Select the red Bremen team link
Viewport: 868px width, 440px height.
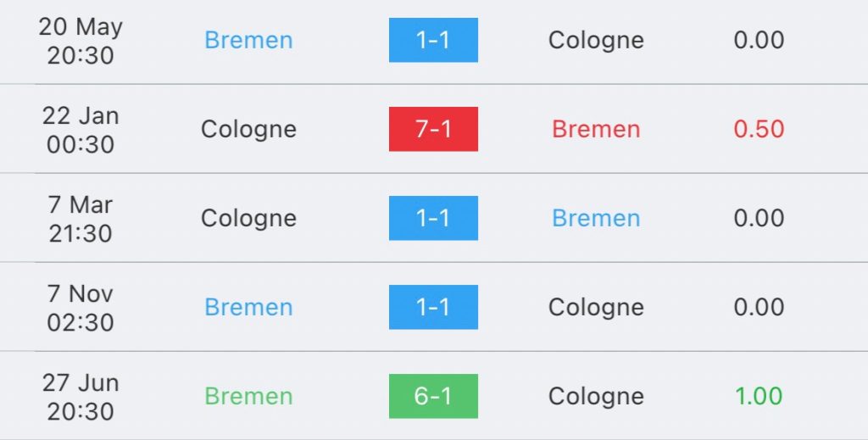pyautogui.click(x=596, y=129)
